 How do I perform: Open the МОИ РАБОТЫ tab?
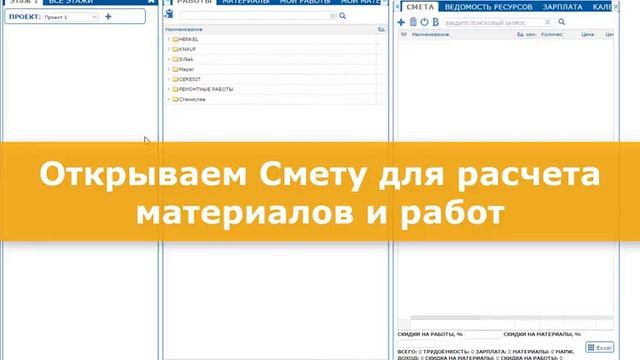tap(305, 2)
